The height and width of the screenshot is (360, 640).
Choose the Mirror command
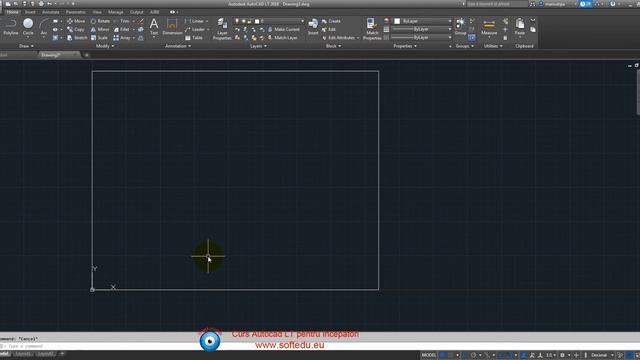(x=100, y=29)
